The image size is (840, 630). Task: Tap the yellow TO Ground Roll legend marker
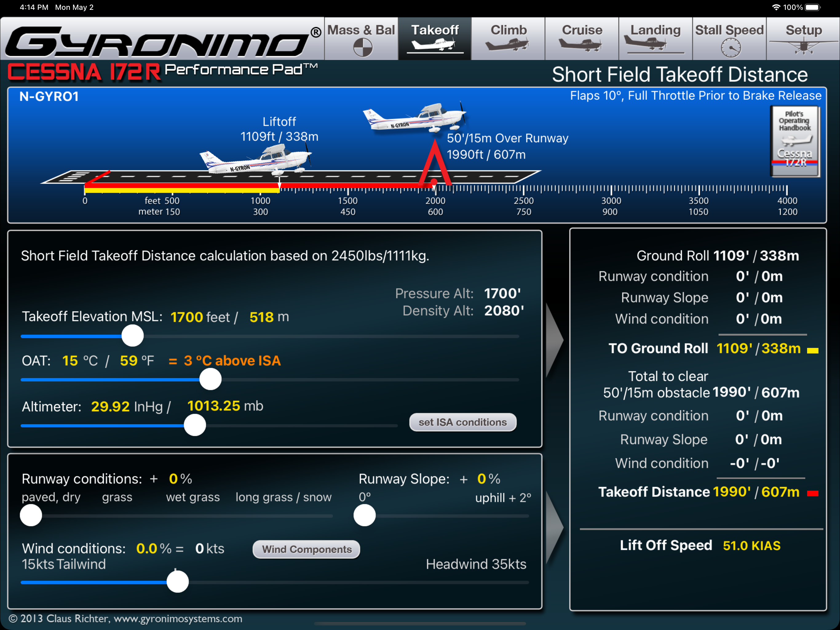(813, 350)
